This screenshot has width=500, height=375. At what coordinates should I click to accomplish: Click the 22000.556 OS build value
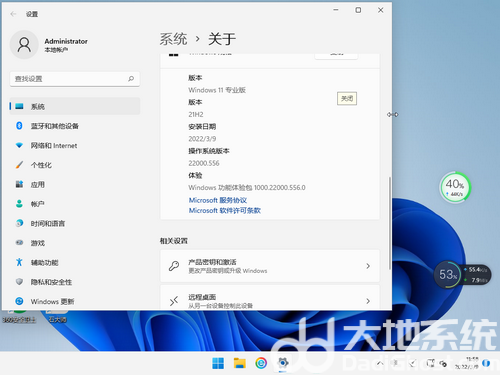click(204, 163)
